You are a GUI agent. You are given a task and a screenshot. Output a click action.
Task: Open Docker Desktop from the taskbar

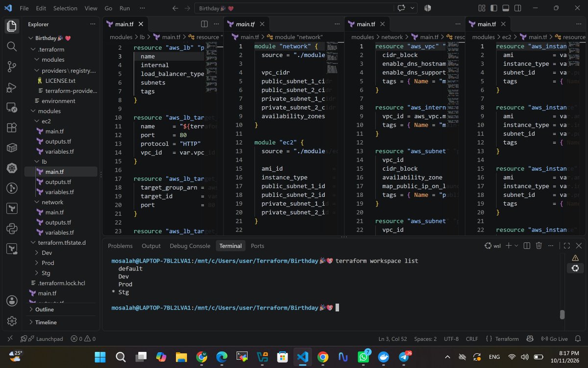coord(384,357)
